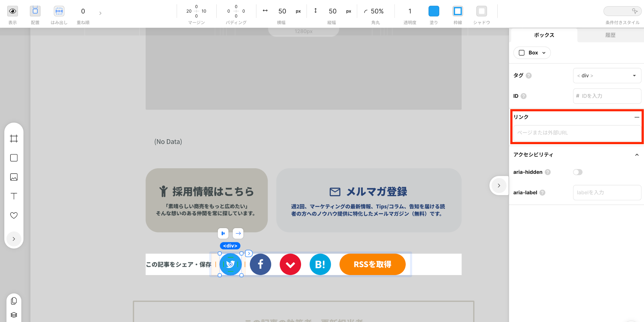Open the シャドウ shadow swatch

(x=482, y=11)
